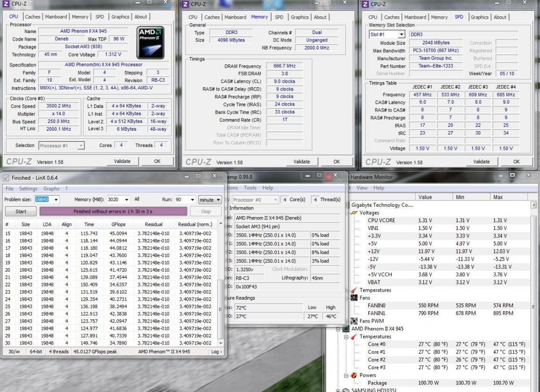The width and height of the screenshot is (540, 392).
Task: Expand the SAMSUNG HD103SI tree node
Action: (338, 390)
